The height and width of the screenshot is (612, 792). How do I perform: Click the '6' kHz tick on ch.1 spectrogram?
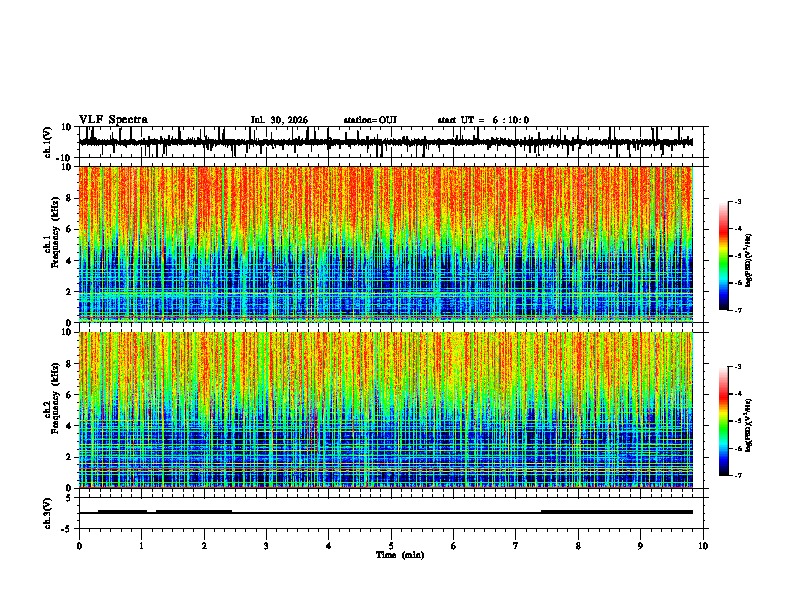69,229
